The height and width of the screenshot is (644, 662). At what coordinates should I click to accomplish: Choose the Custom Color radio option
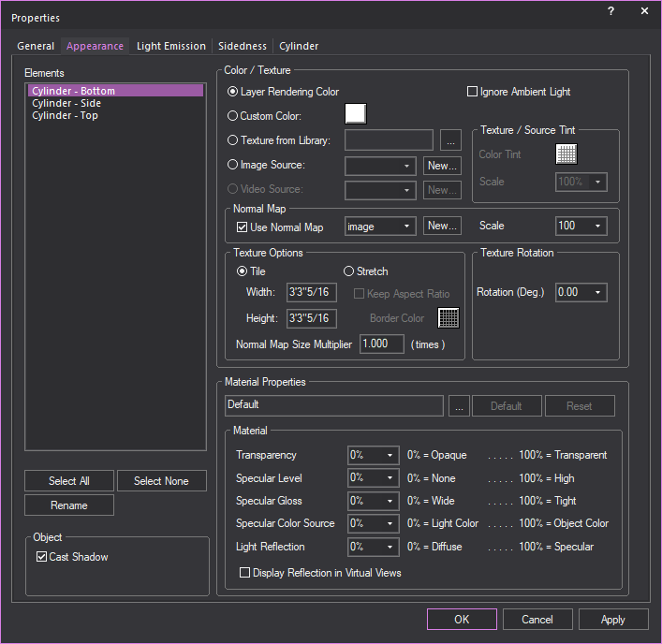[x=233, y=116]
